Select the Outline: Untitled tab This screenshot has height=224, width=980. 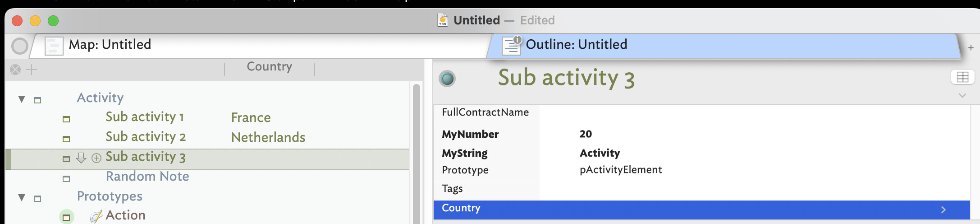pyautogui.click(x=576, y=45)
